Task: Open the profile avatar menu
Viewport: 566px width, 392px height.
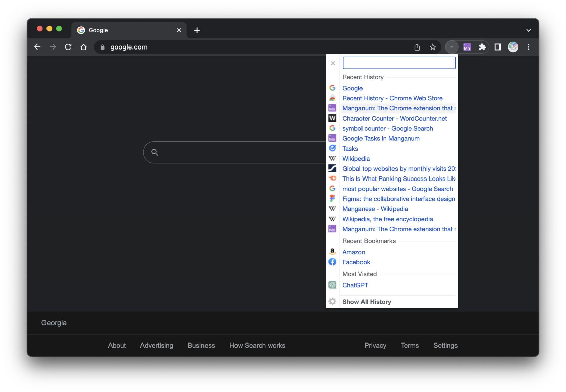Action: pyautogui.click(x=513, y=47)
